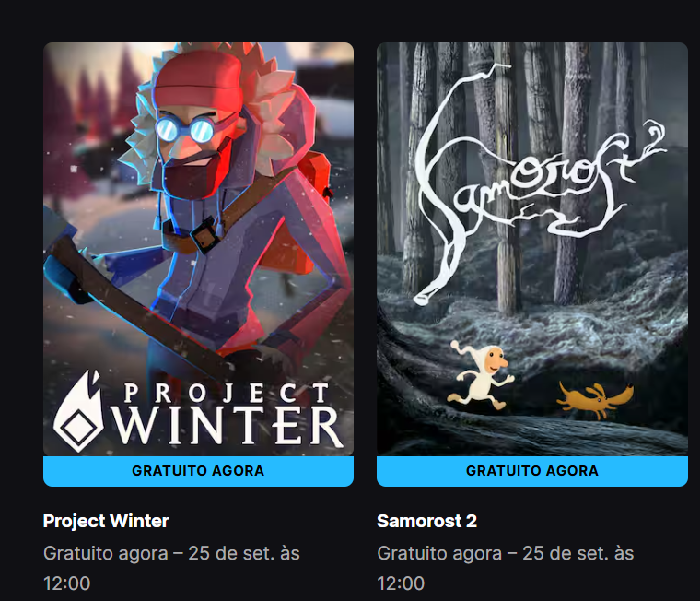This screenshot has width=700, height=601.
Task: Open the Project Winter cover art thumbnail
Action: tap(198, 249)
